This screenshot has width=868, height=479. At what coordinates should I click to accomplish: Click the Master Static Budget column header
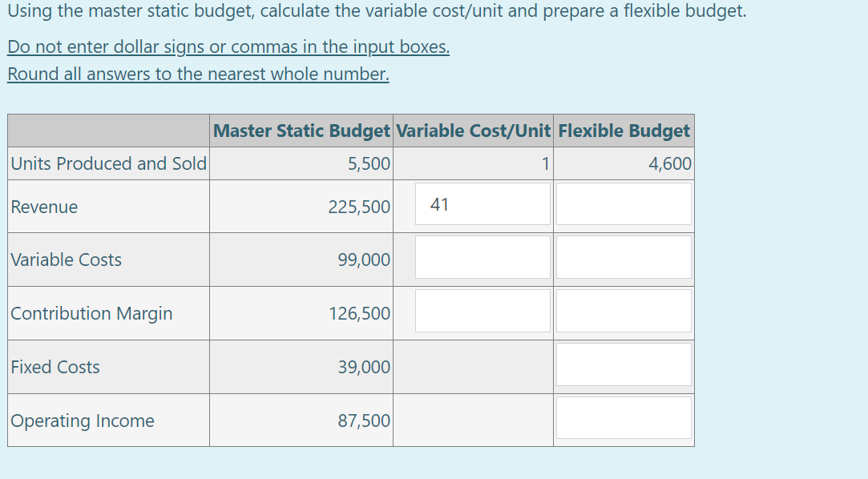point(301,131)
